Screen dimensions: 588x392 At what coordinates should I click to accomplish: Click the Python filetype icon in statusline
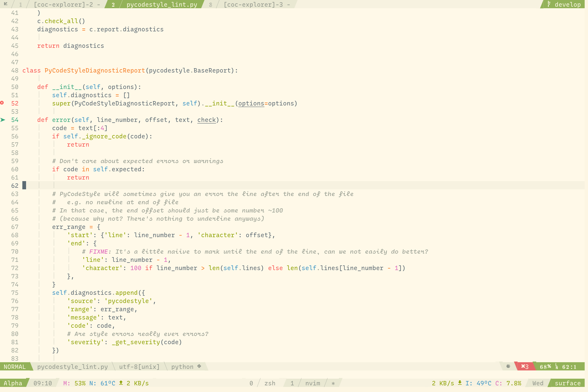click(199, 366)
